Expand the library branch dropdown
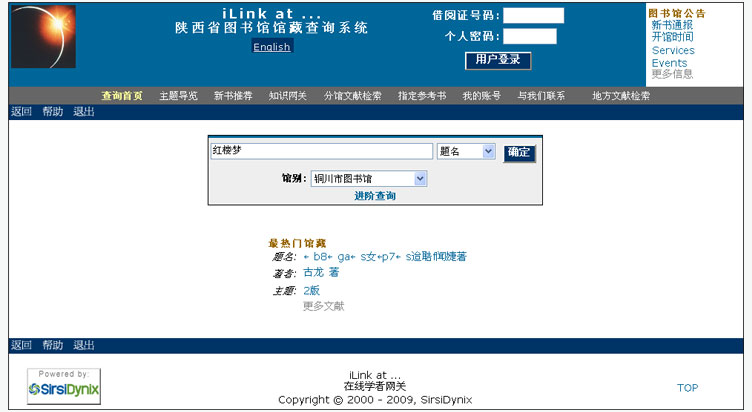The height and width of the screenshot is (412, 752). [368, 179]
